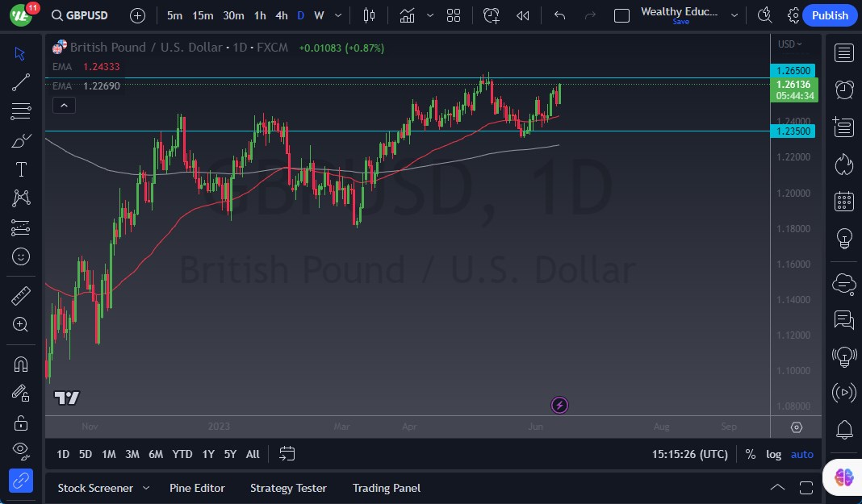Select the Text annotation tool
The image size is (862, 504).
[20, 169]
